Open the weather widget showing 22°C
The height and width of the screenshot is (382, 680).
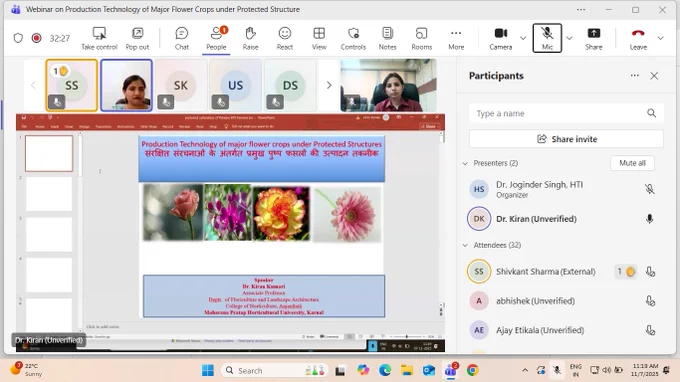click(x=26, y=370)
